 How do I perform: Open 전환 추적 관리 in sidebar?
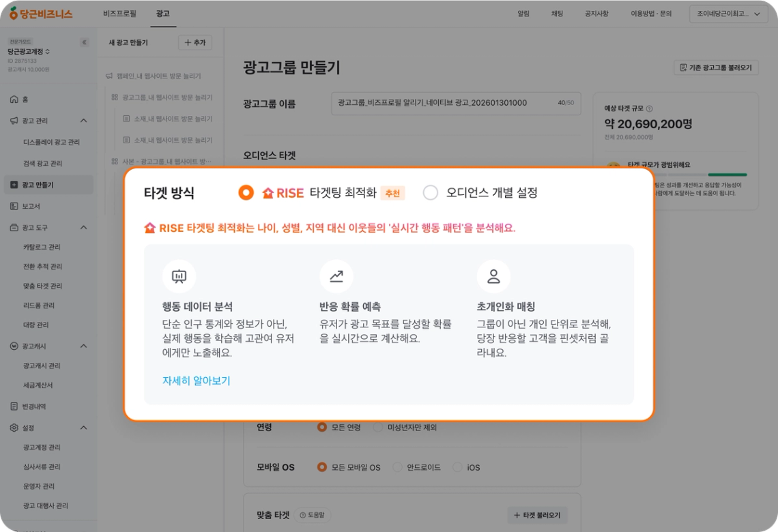[43, 266]
